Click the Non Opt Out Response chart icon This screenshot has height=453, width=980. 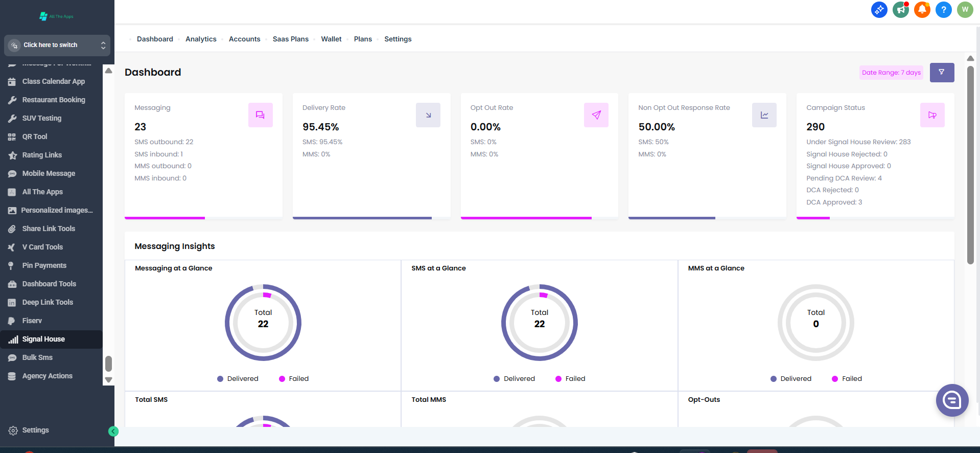click(x=764, y=115)
